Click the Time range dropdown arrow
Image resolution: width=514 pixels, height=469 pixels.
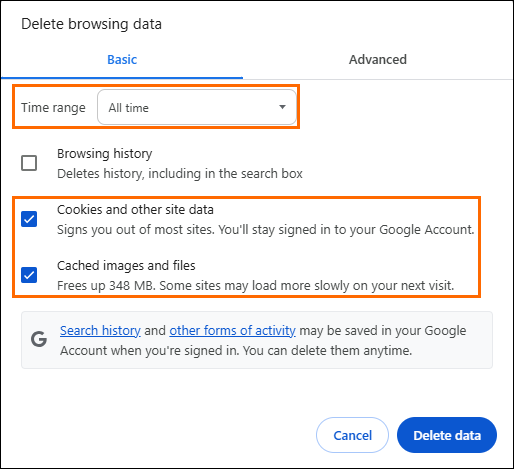pyautogui.click(x=282, y=107)
